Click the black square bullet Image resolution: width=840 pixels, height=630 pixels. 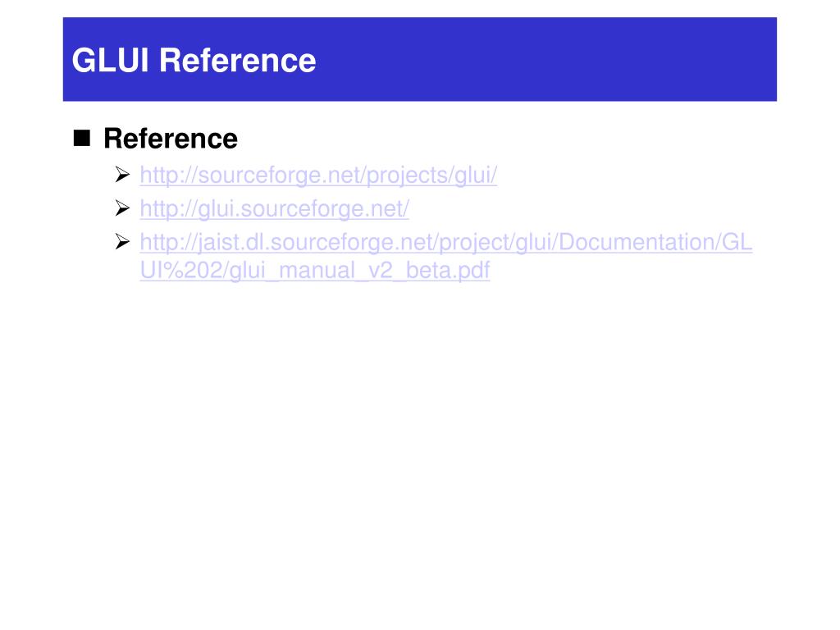coord(82,138)
